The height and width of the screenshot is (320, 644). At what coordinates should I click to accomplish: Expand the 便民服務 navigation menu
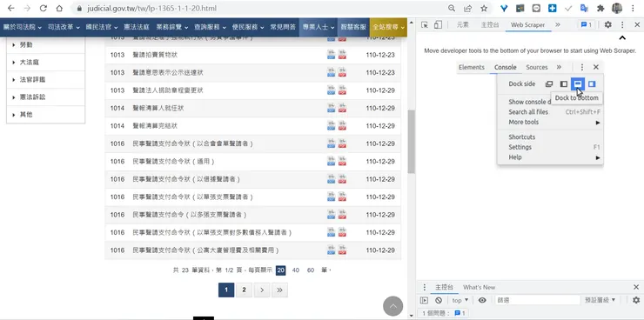(x=248, y=27)
